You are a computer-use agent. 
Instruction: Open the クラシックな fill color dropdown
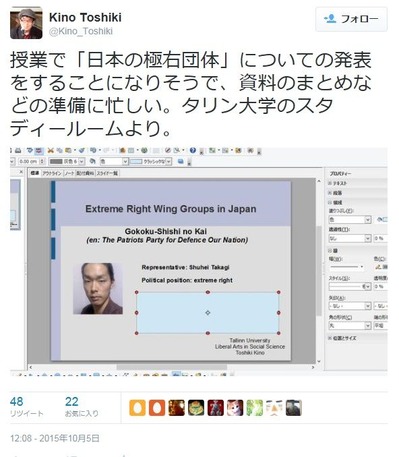pyautogui.click(x=169, y=161)
